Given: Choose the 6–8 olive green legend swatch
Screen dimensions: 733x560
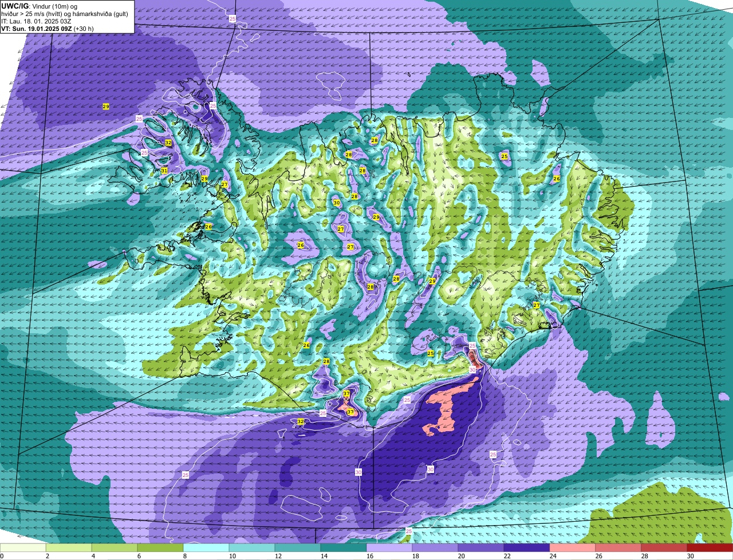Looking at the screenshot, I should (x=160, y=547).
